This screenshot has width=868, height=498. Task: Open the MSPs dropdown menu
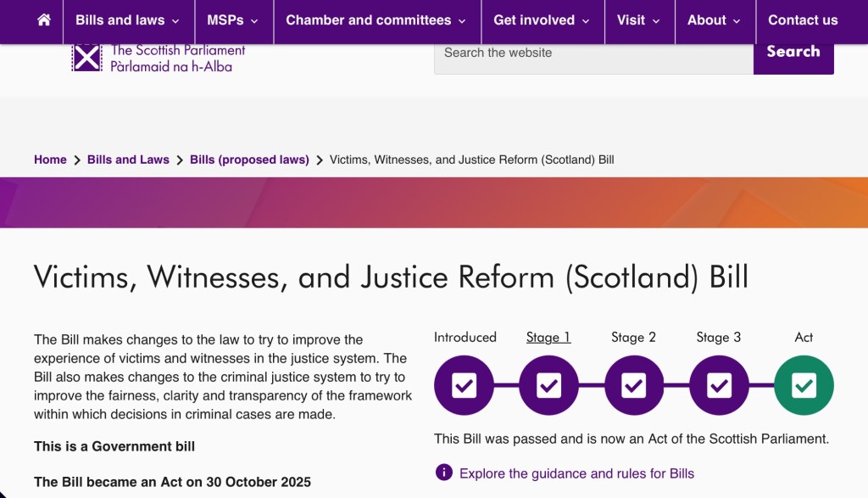[x=233, y=20]
